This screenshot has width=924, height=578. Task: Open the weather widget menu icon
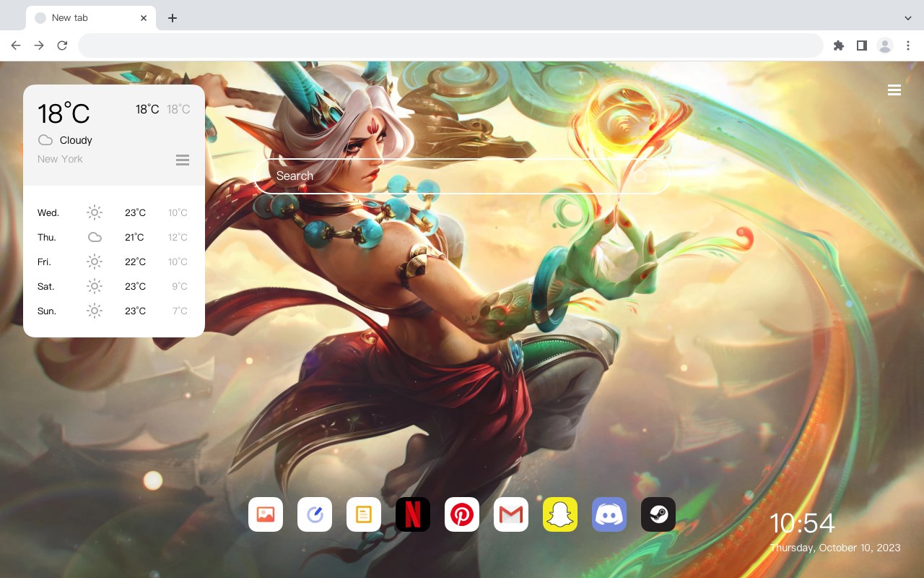coord(183,160)
